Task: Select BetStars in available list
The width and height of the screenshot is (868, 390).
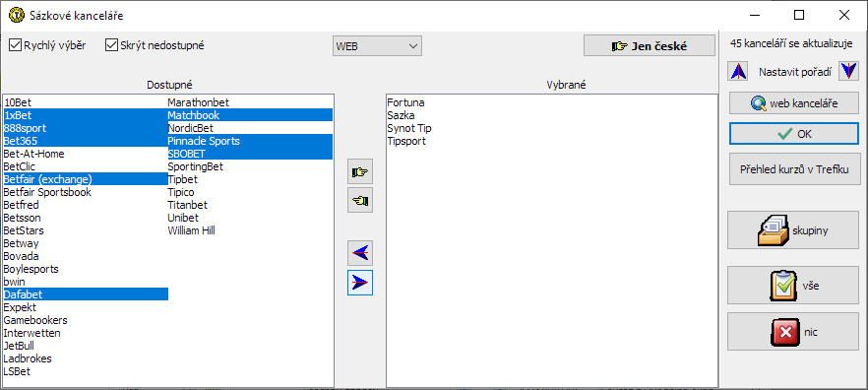Action: pos(86,230)
